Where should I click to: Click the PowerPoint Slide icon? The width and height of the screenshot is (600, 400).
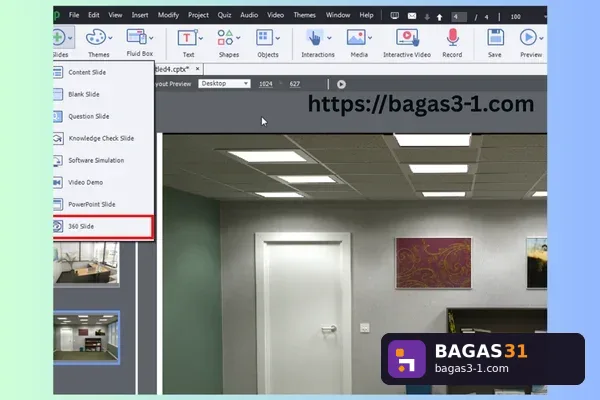click(x=58, y=204)
